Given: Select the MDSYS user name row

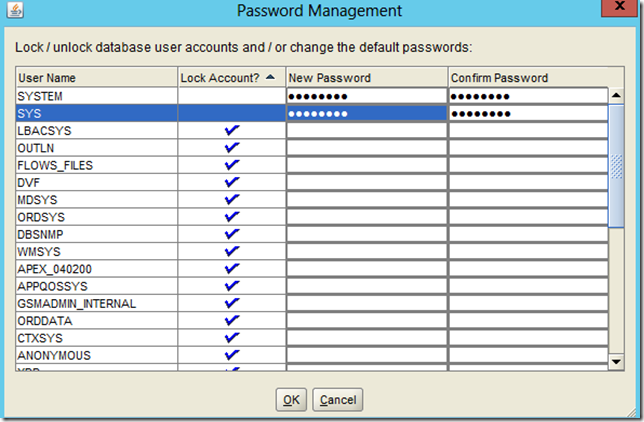Looking at the screenshot, I should tap(96, 200).
